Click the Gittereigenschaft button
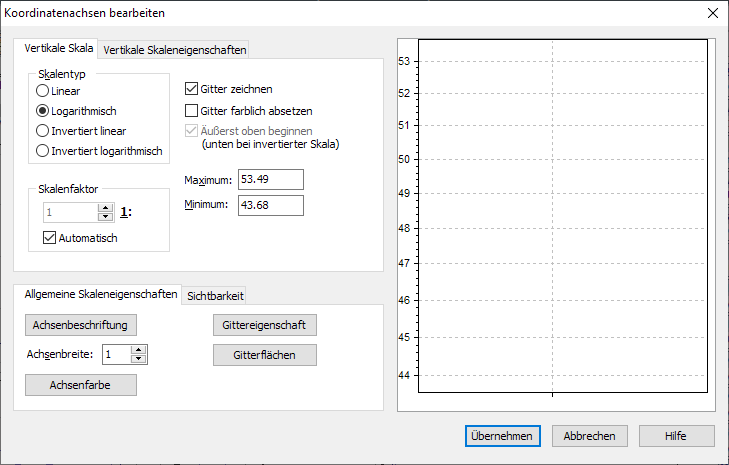 click(265, 325)
